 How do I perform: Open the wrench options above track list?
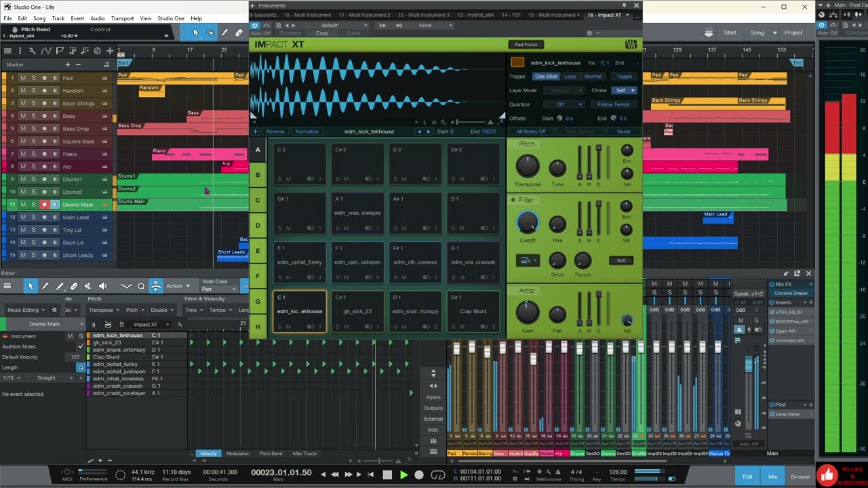(34, 51)
